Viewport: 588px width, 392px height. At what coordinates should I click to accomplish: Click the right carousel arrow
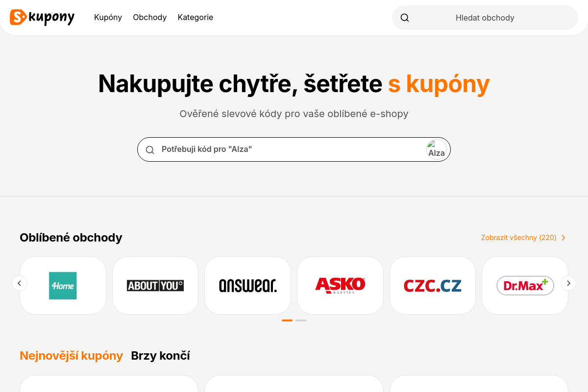click(568, 283)
